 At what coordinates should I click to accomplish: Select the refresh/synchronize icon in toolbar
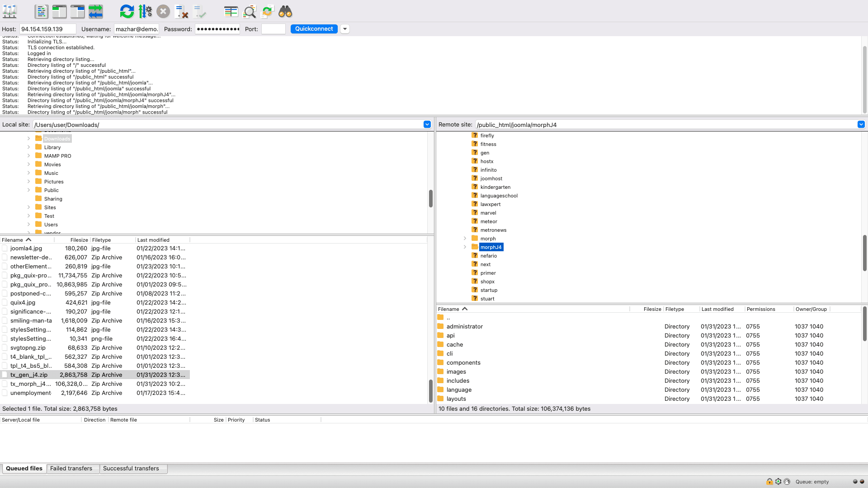[127, 12]
